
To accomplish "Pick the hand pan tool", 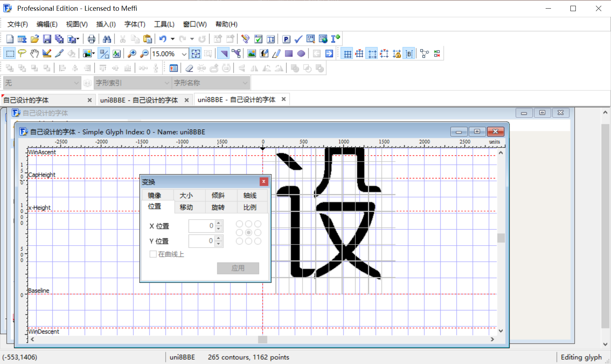I will (x=34, y=54).
